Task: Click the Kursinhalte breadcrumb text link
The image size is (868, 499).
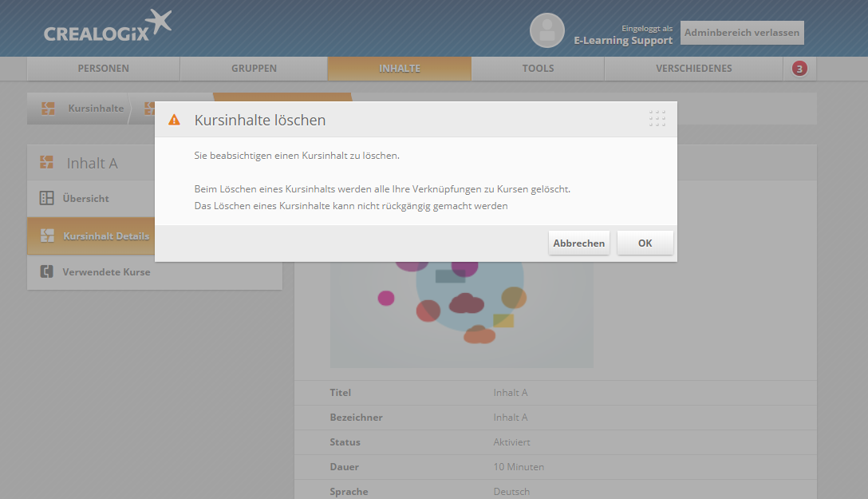Action: click(96, 109)
